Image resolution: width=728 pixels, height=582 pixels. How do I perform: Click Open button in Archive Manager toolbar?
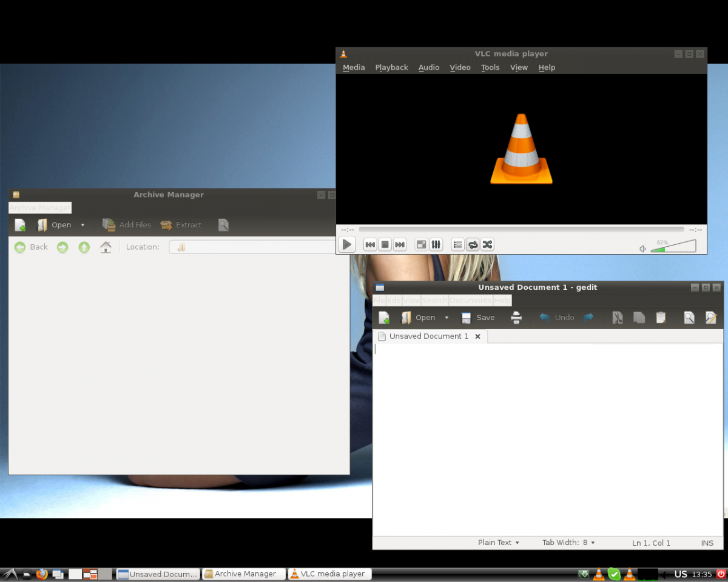[54, 225]
